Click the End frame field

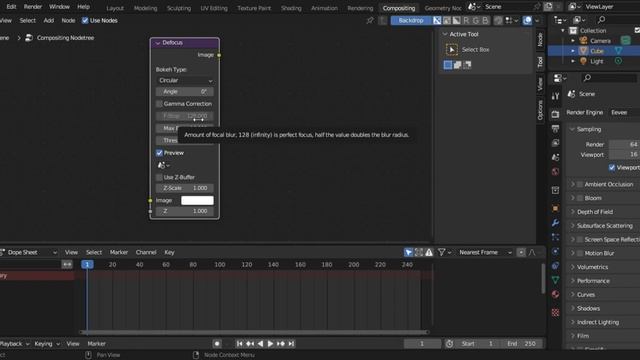click(522, 344)
